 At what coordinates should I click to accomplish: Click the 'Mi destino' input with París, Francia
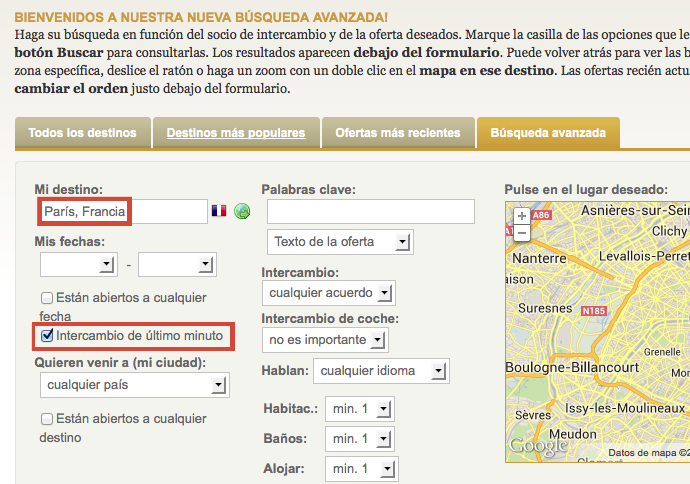123,212
